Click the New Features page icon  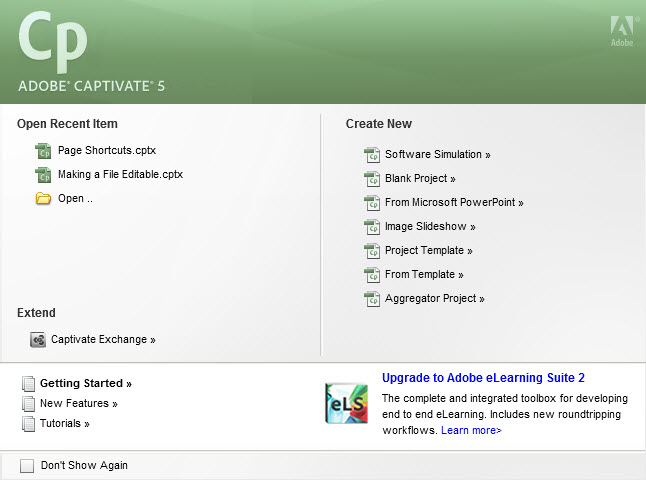pos(28,403)
